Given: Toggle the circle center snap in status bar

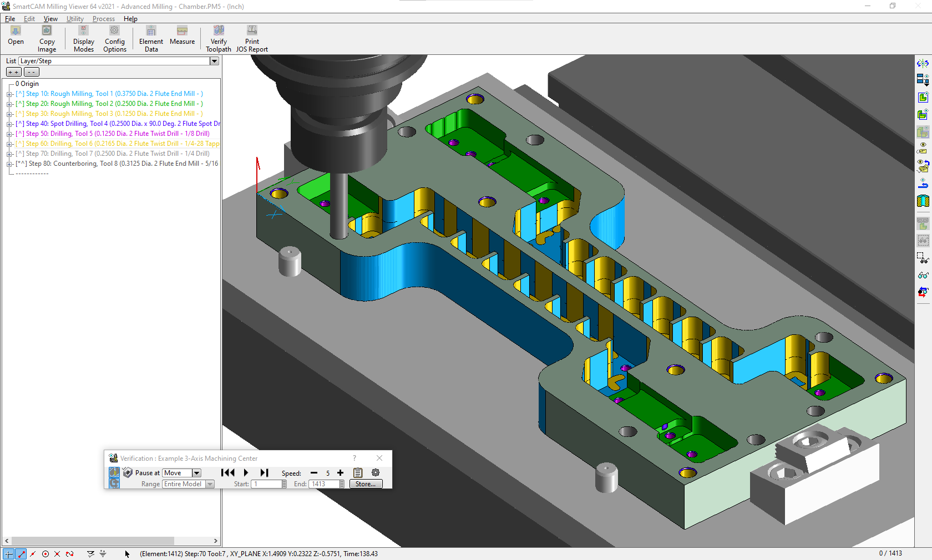Looking at the screenshot, I should tap(45, 554).
